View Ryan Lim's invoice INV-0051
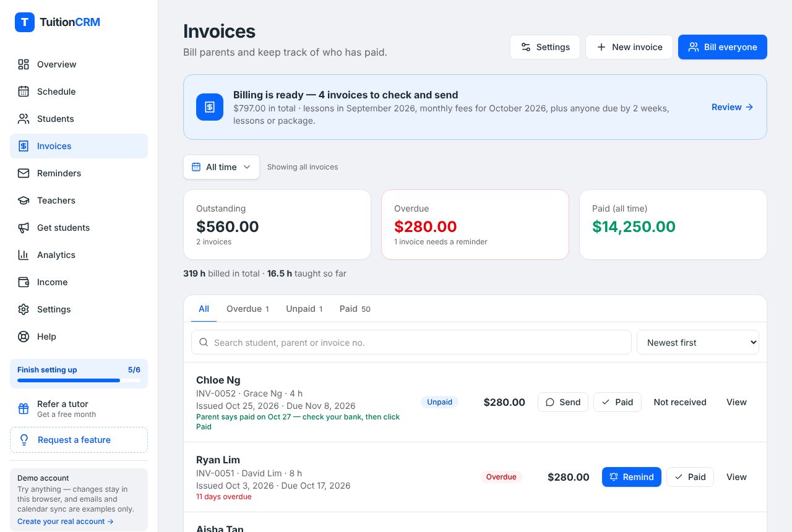 [736, 477]
